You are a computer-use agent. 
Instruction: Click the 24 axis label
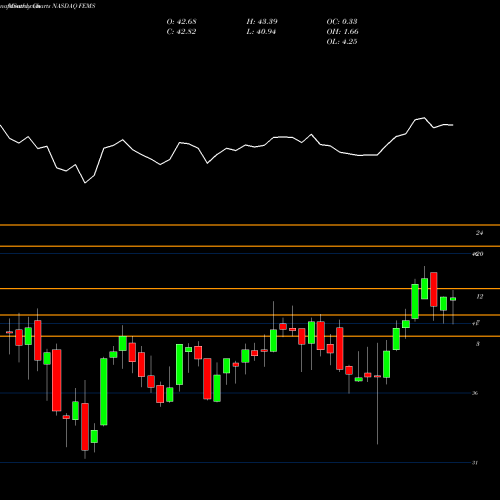(x=479, y=233)
